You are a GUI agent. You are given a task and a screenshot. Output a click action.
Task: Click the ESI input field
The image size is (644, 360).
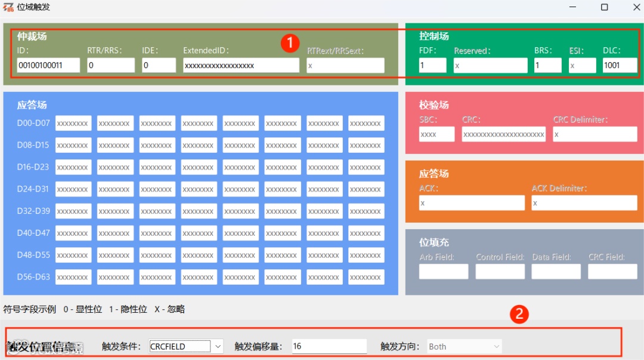tap(583, 66)
